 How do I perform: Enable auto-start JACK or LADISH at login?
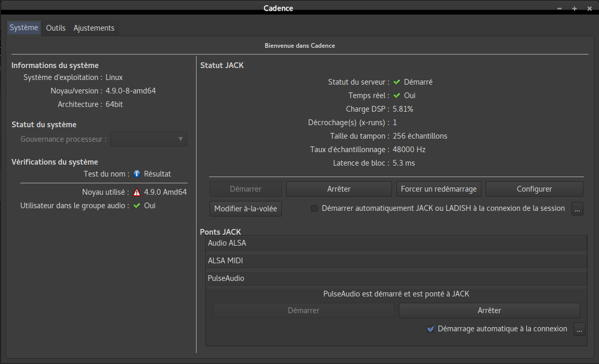(314, 209)
